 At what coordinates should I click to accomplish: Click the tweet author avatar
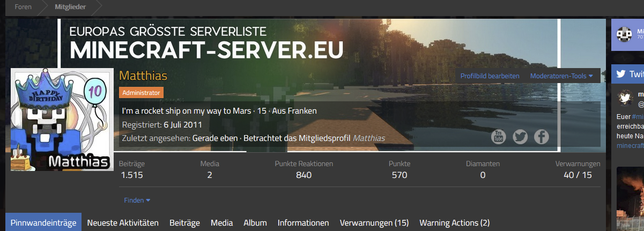[x=625, y=98]
